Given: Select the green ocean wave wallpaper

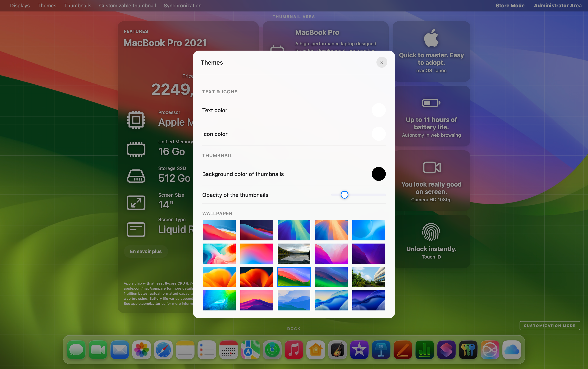Looking at the screenshot, I should click(x=219, y=300).
